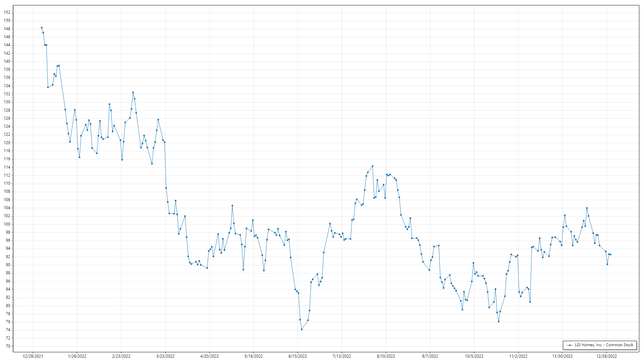The width and height of the screenshot is (644, 362).
Task: Click the August peak point near 114
Action: [372, 166]
